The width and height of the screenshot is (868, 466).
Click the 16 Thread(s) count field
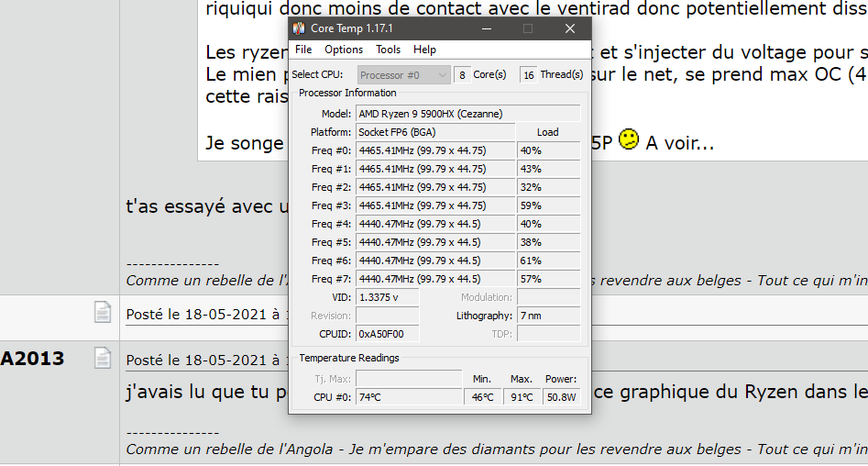tap(529, 75)
